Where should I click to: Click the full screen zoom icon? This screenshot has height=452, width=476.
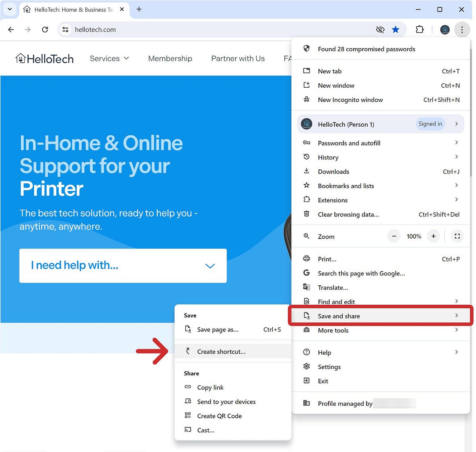coord(457,236)
